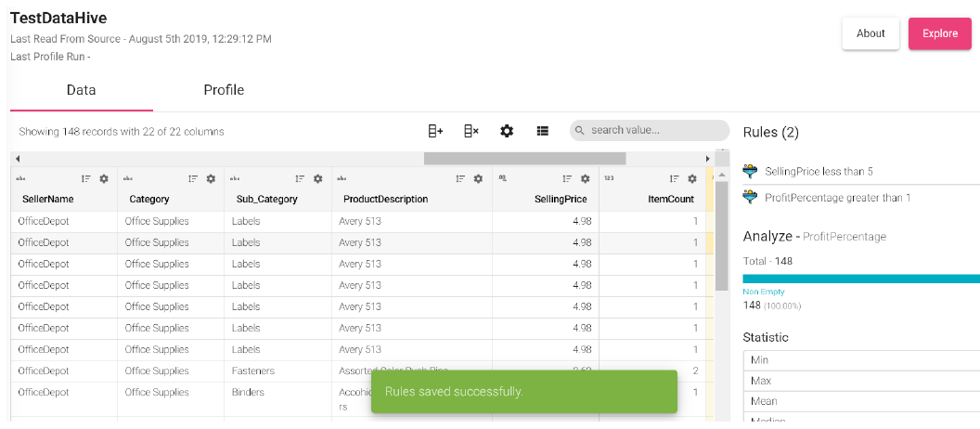Click sort icon on SellerName column
Viewport: 980px width, 429px height.
click(85, 178)
